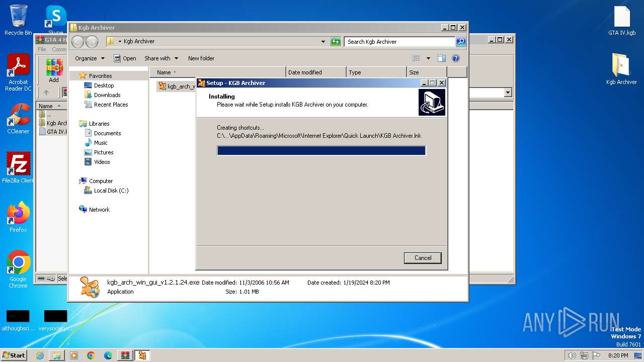Switch to KGB Archiver setup taskbar button

[x=142, y=355]
